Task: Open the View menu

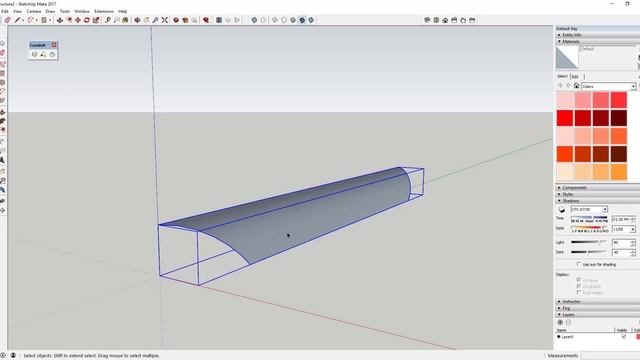Action: pos(17,11)
